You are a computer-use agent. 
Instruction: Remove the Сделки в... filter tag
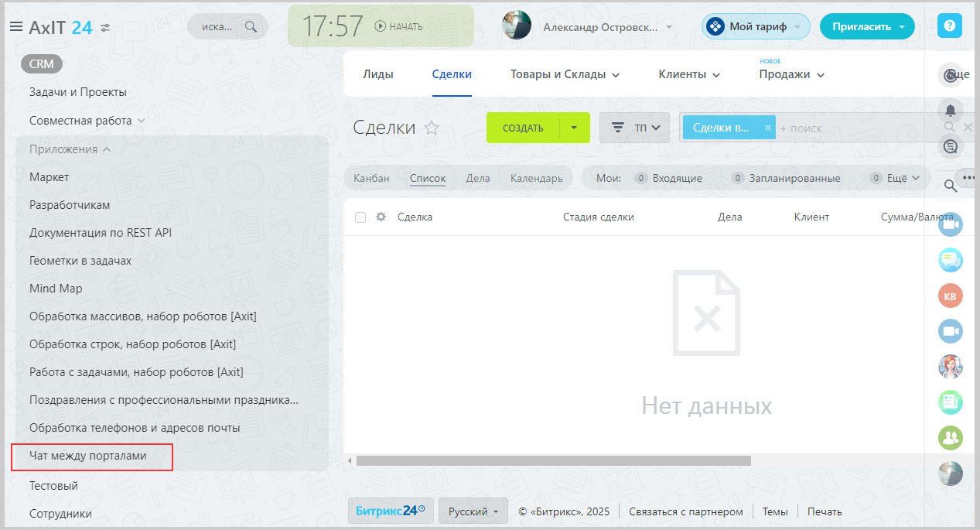click(767, 128)
